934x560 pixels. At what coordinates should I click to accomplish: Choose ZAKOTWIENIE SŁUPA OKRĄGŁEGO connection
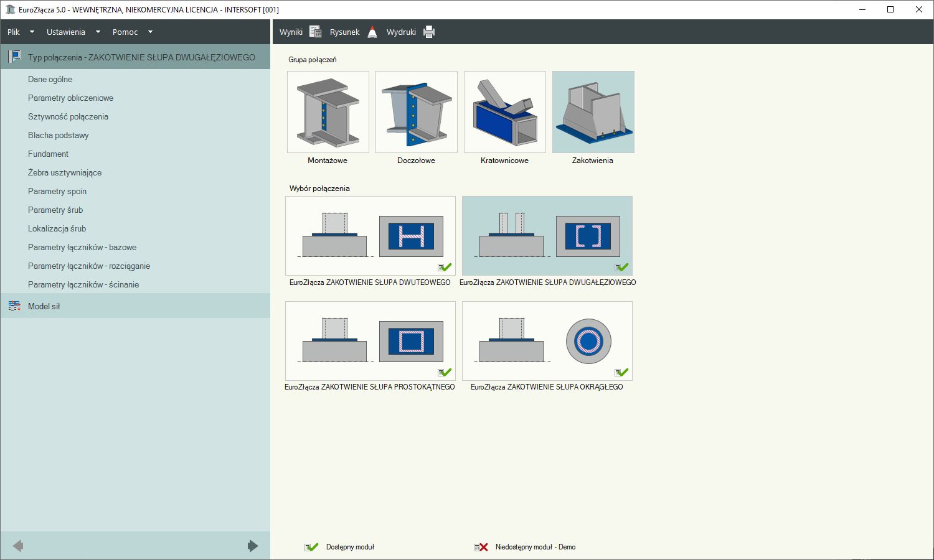[x=547, y=341]
